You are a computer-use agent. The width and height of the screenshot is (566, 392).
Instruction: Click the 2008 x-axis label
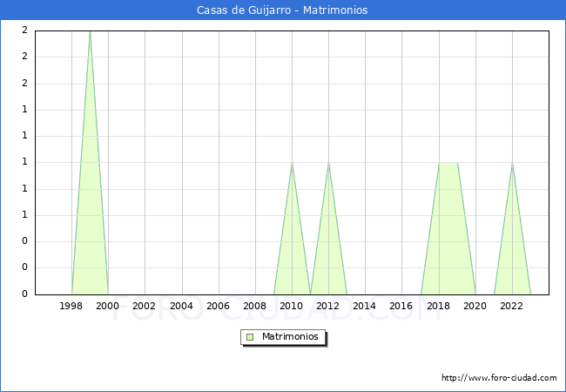tap(255, 306)
